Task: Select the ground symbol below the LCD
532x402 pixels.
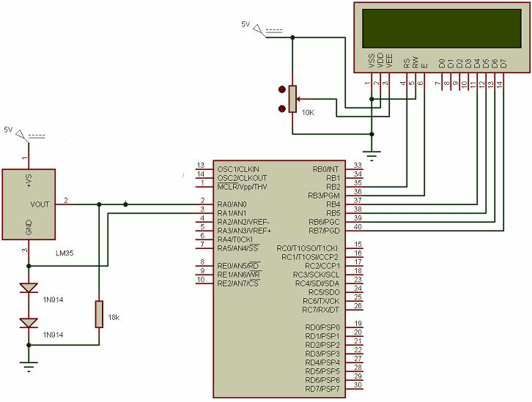Action: 372,155
